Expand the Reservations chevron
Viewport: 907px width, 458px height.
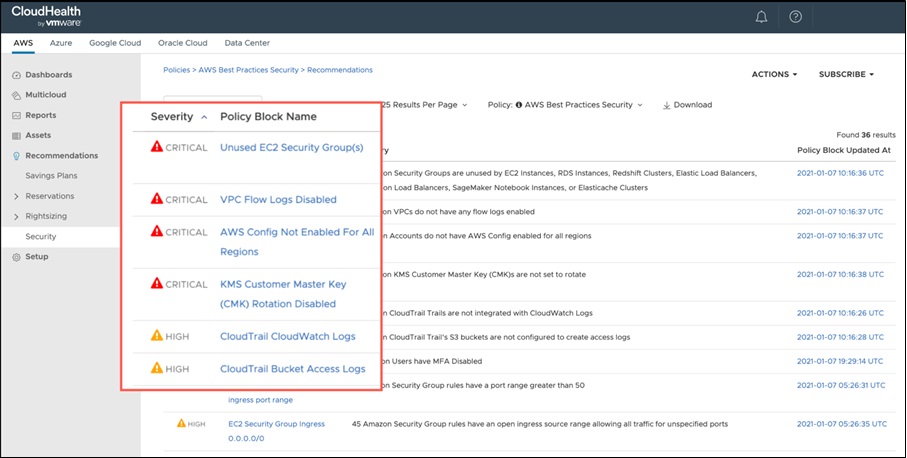click(16, 197)
